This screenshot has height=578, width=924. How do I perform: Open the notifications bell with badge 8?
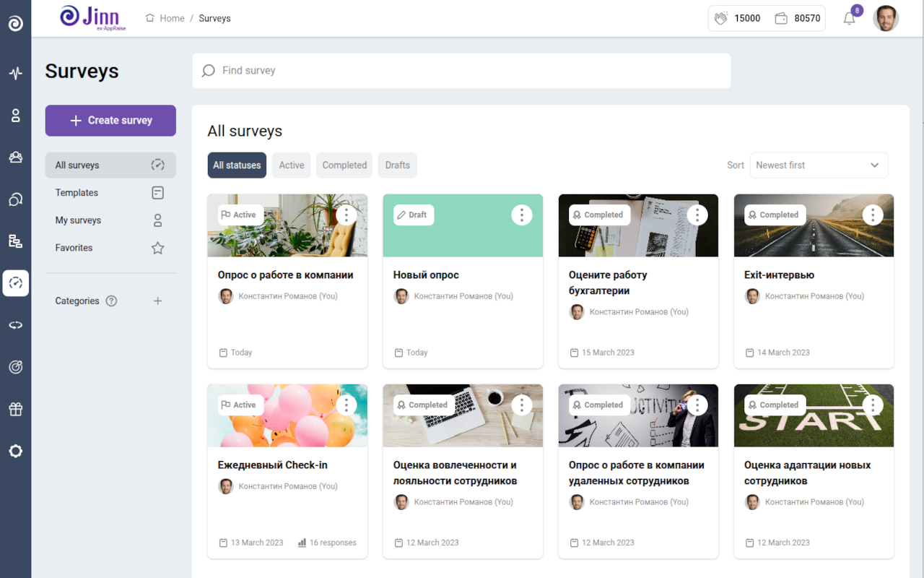[849, 18]
